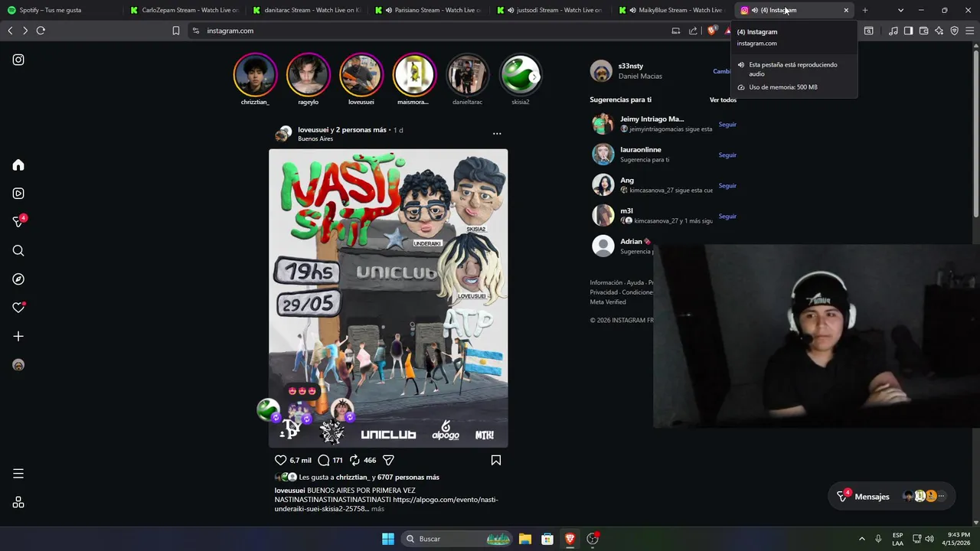Save the post with the bookmark icon
This screenshot has width=980, height=551.
[496, 460]
